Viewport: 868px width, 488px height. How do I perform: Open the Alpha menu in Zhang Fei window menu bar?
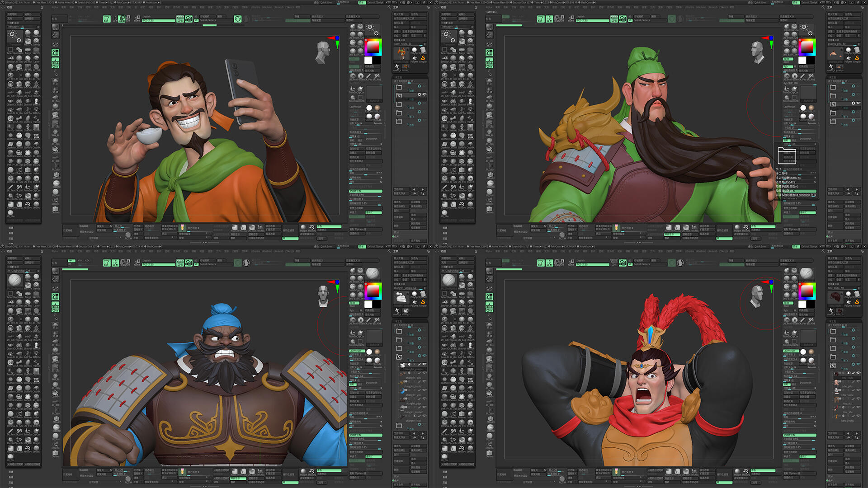click(x=55, y=252)
